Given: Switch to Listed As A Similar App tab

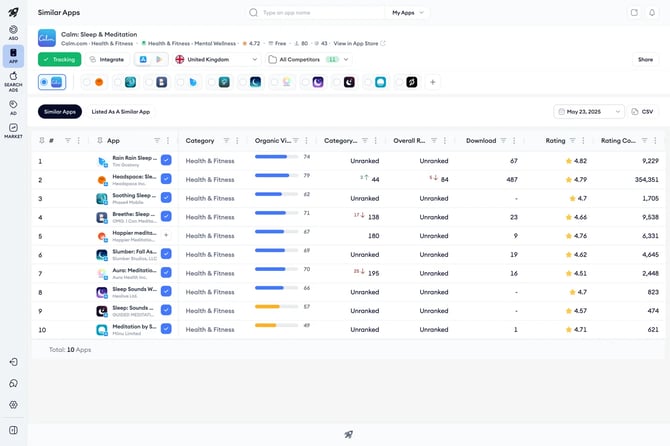Looking at the screenshot, I should [121, 112].
